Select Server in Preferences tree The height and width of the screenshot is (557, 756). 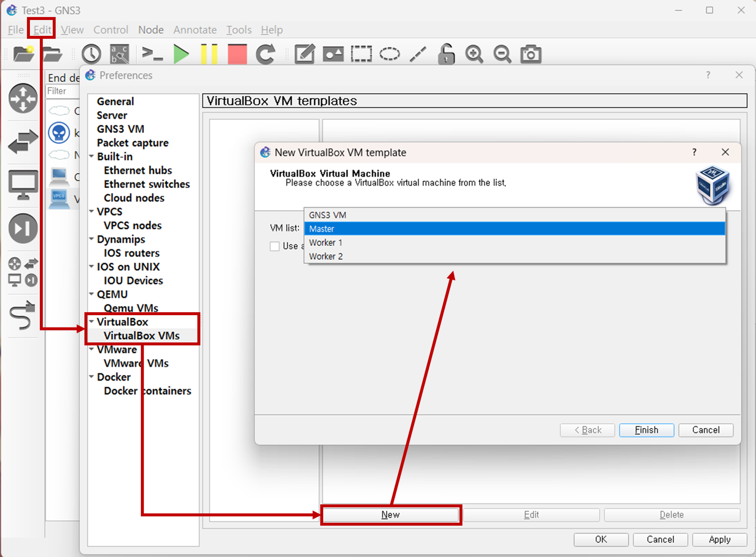tap(112, 115)
